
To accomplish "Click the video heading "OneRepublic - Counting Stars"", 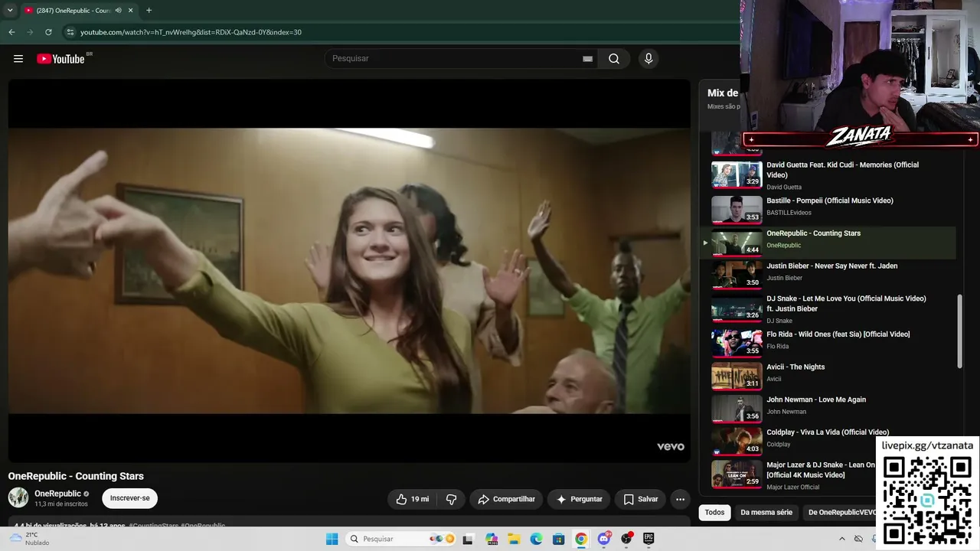I will (x=76, y=476).
